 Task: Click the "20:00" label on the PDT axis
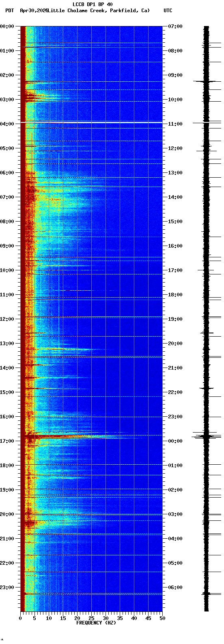pos(7,514)
